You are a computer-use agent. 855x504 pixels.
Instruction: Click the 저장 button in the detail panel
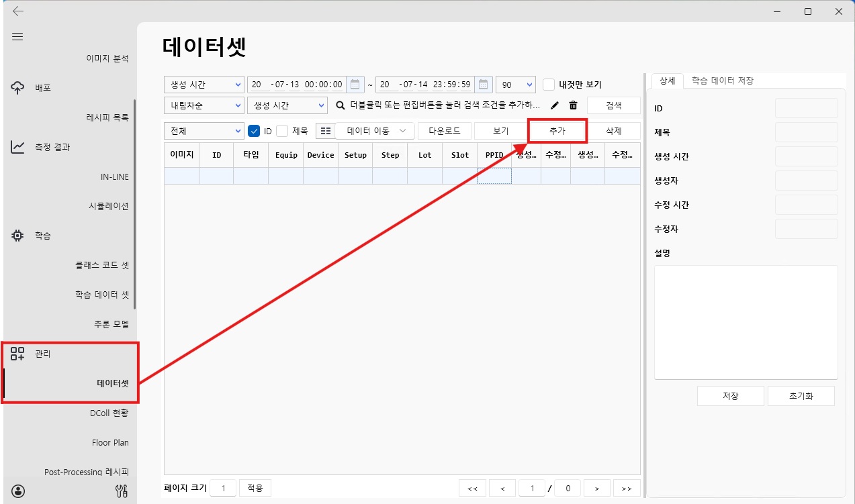pos(730,395)
